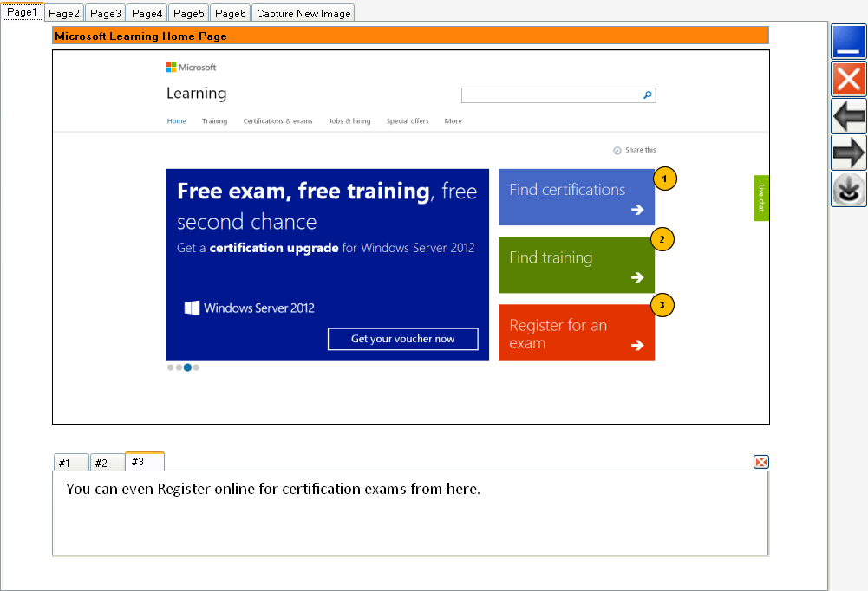Go forward with the right arrow icon

click(x=849, y=153)
